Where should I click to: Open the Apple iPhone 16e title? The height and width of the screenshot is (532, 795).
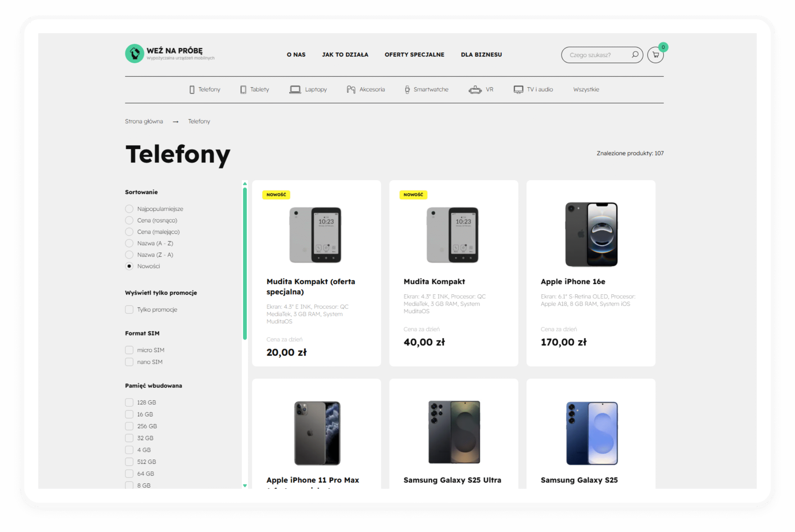click(573, 282)
